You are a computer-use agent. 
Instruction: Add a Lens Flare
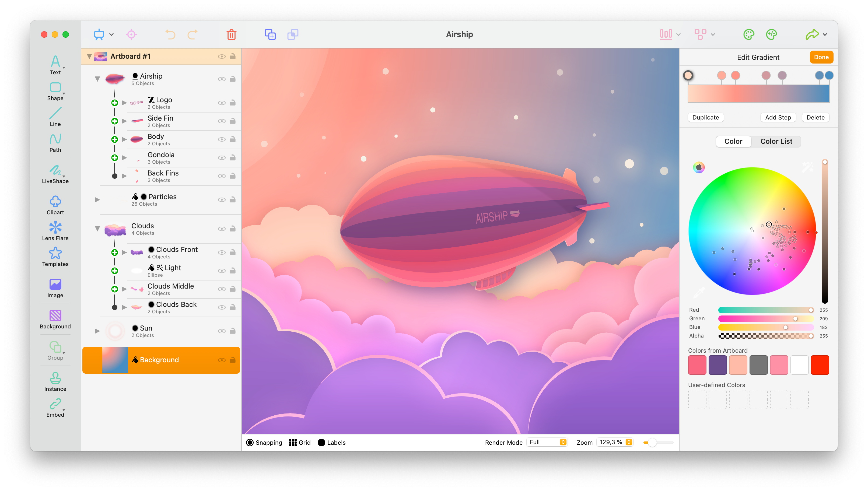pyautogui.click(x=55, y=231)
